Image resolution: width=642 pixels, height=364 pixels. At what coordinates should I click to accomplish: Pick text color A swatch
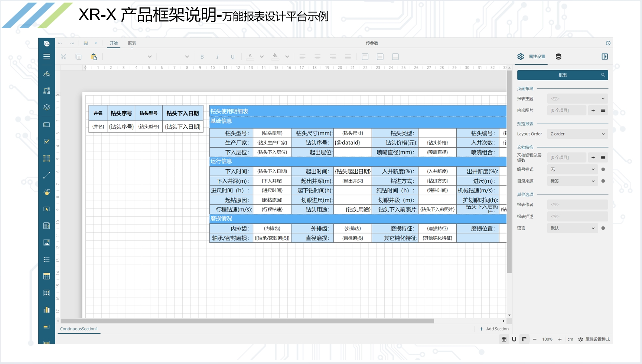[x=250, y=56]
